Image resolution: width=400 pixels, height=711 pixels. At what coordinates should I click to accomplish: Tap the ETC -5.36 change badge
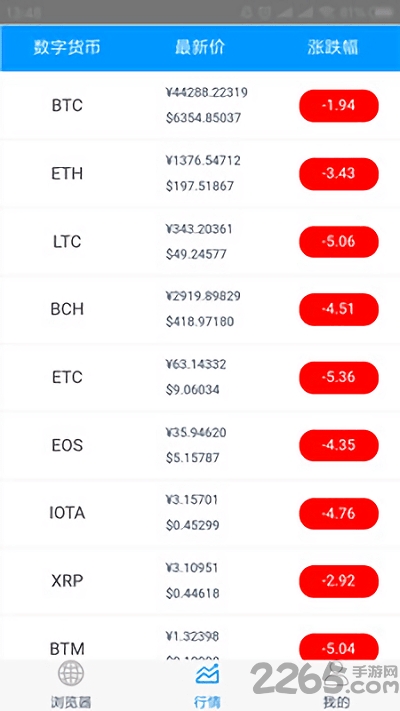(x=338, y=377)
